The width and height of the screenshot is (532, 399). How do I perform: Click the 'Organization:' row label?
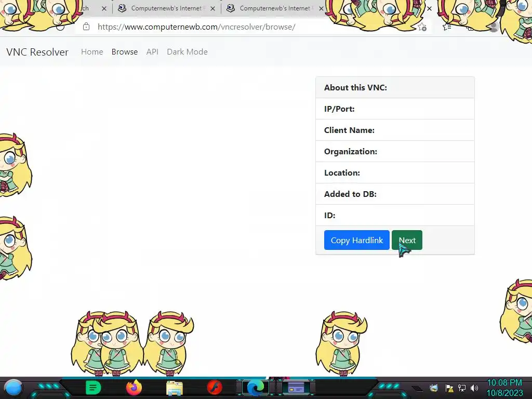(351, 152)
